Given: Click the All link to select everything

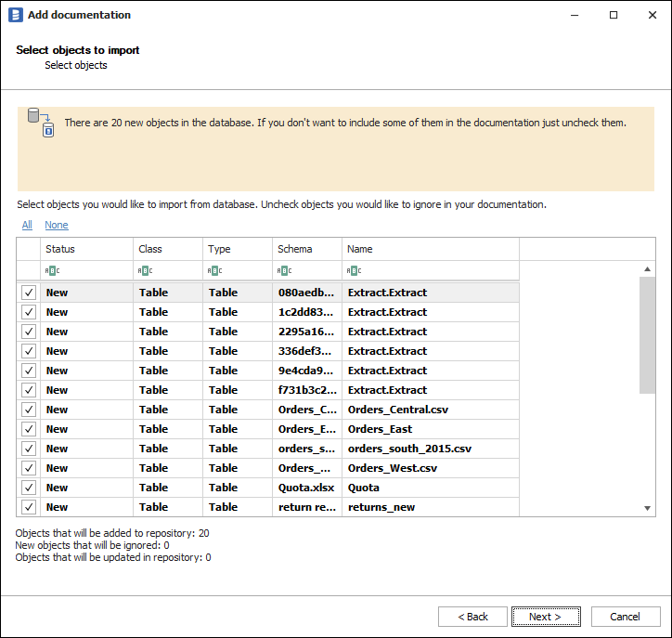Looking at the screenshot, I should (27, 225).
